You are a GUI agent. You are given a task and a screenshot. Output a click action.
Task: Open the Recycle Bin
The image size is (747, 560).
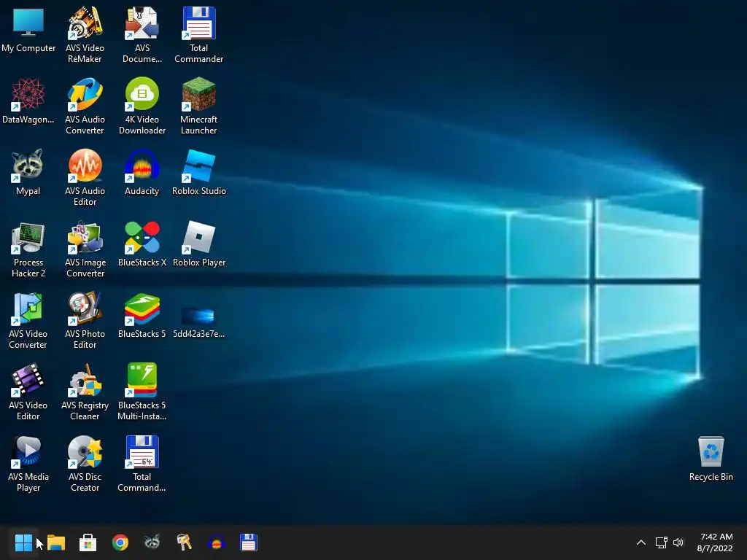(x=711, y=458)
